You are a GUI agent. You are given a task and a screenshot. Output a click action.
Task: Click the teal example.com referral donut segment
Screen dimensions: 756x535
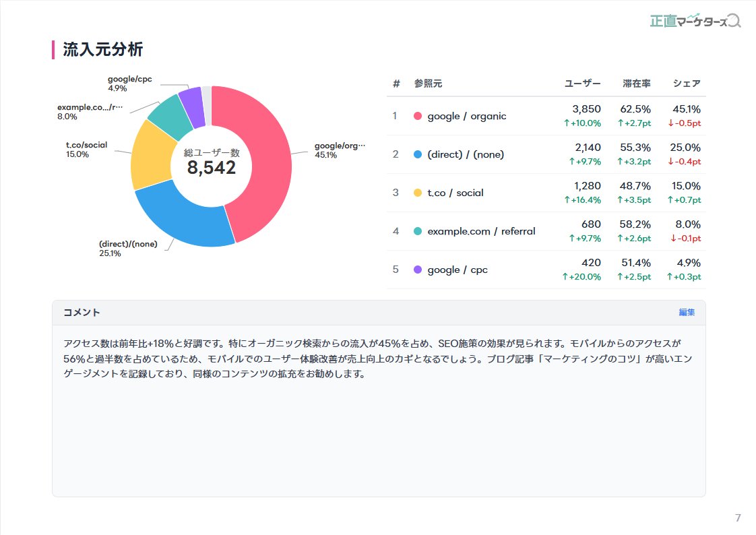[170, 117]
